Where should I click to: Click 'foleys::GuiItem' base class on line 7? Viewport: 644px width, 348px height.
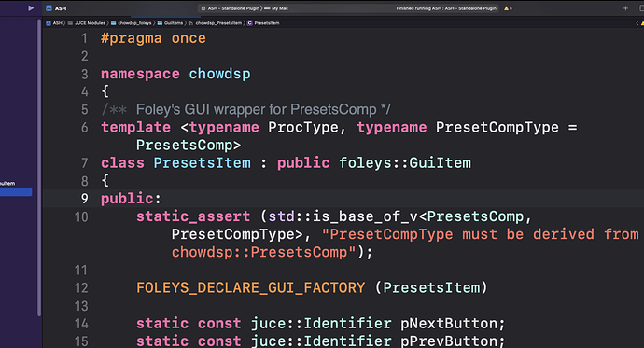pyautogui.click(x=405, y=163)
